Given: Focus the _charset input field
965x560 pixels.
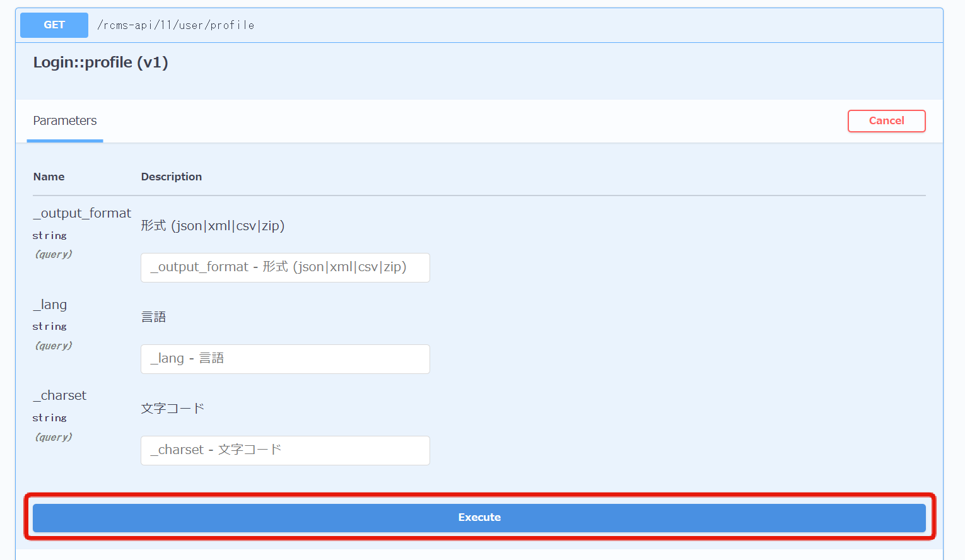Looking at the screenshot, I should point(285,450).
